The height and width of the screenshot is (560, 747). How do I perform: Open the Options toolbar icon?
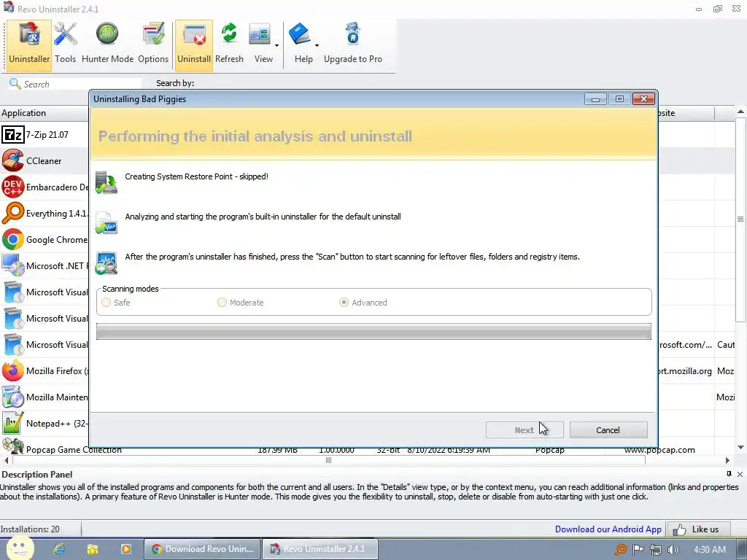[153, 44]
